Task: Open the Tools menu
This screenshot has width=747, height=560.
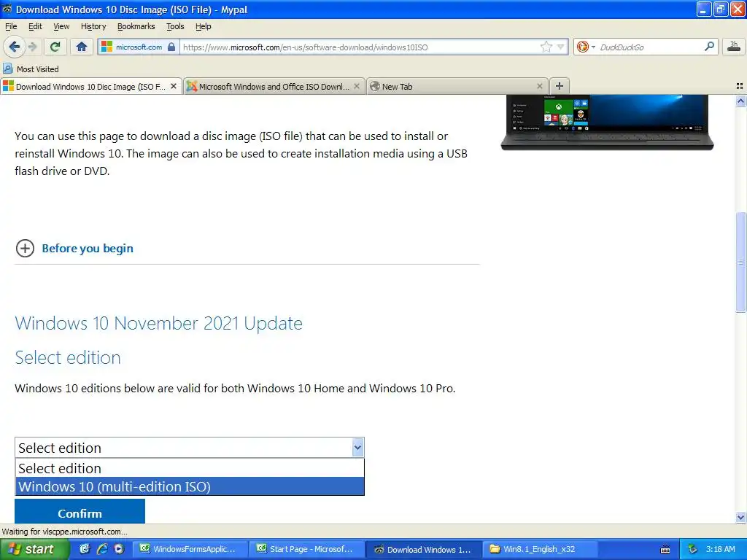Action: [175, 26]
